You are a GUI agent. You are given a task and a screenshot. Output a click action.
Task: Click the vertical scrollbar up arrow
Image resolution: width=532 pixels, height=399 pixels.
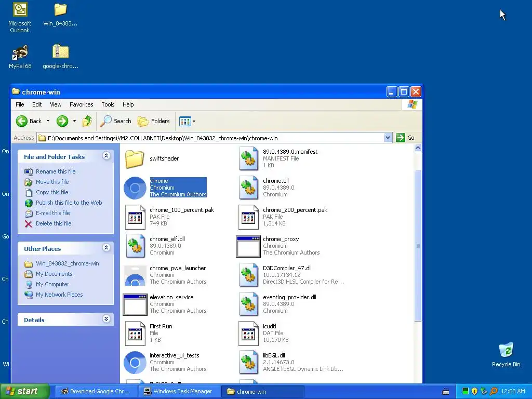(x=418, y=148)
